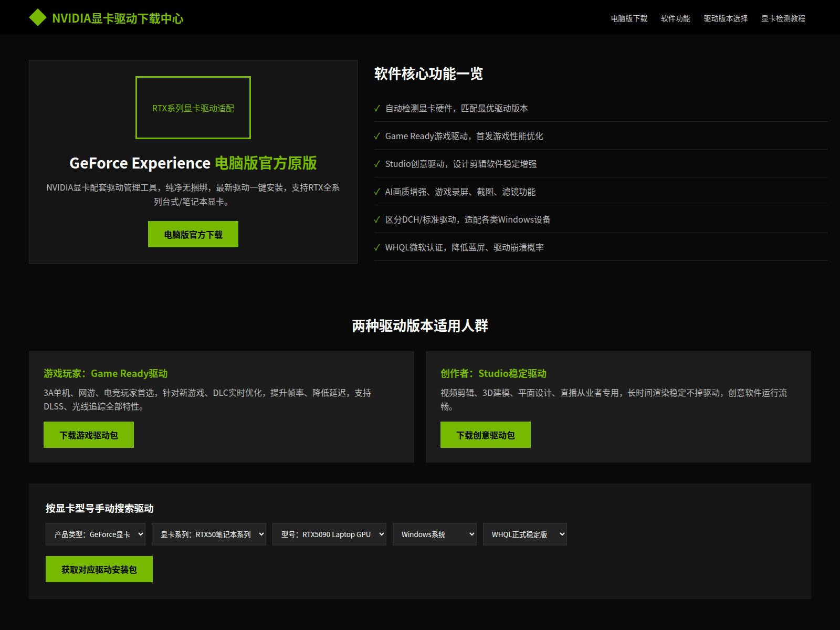Expand the Windows系统 dropdown
Image resolution: width=840 pixels, height=630 pixels.
click(435, 534)
